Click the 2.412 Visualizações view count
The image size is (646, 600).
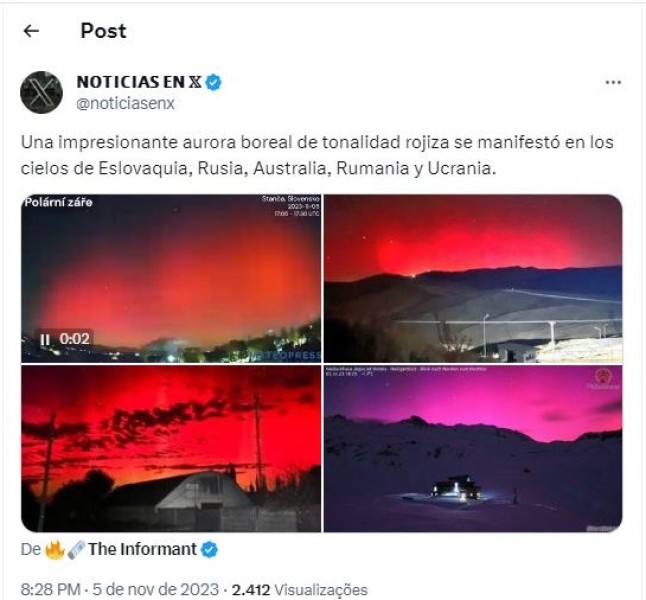299,590
